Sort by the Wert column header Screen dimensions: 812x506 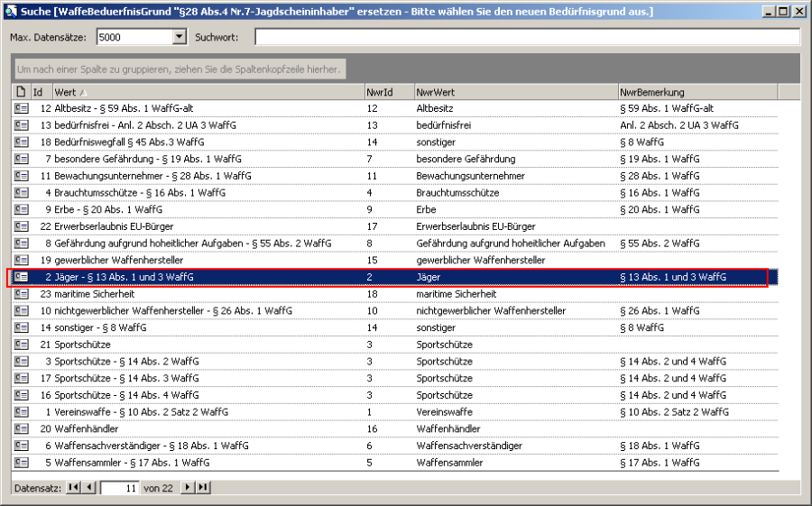pyautogui.click(x=208, y=92)
